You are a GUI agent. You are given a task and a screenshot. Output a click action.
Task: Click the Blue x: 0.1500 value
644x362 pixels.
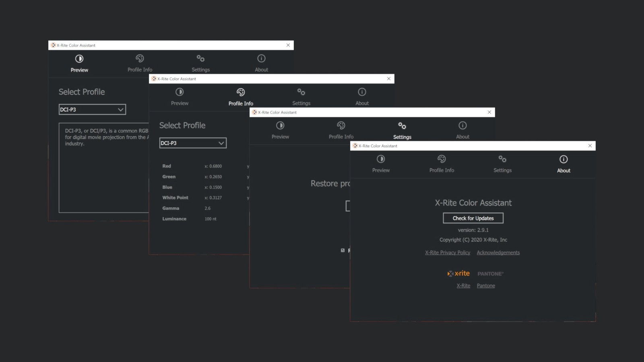coord(213,187)
